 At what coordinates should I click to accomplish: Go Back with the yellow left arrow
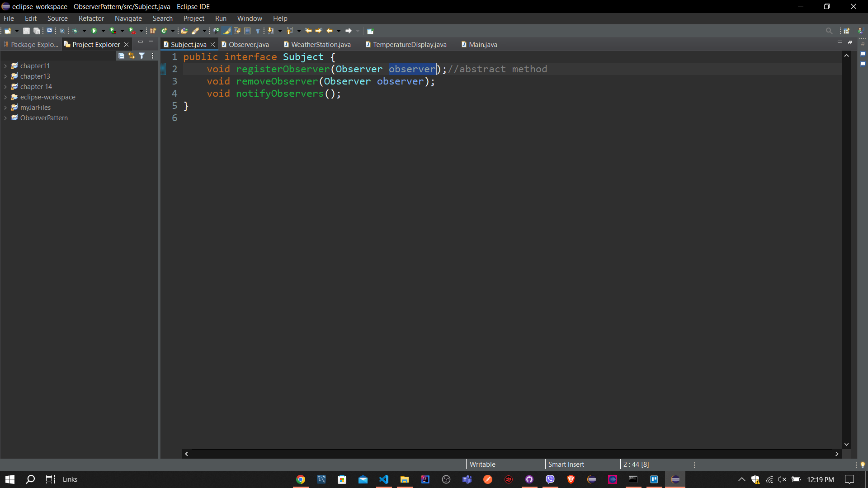(x=329, y=31)
